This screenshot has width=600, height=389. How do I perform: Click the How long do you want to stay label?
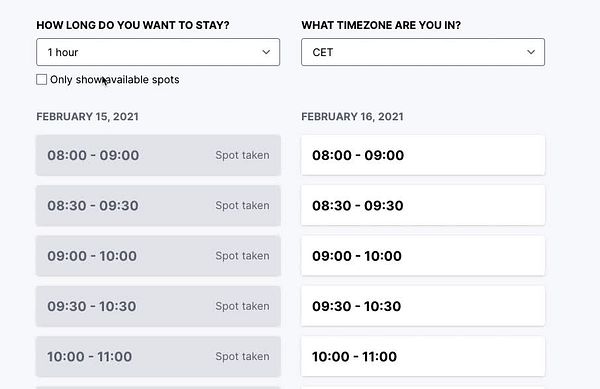click(x=133, y=25)
